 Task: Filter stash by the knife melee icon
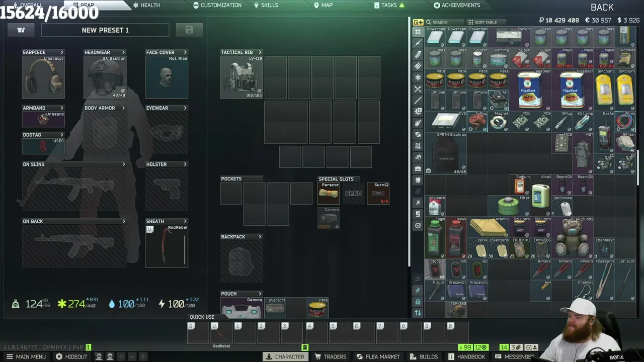pos(418,101)
